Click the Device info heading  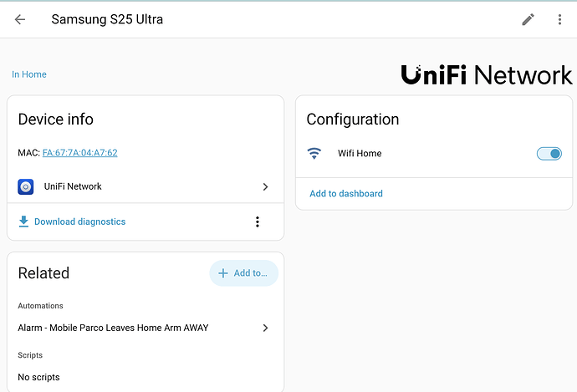(55, 120)
